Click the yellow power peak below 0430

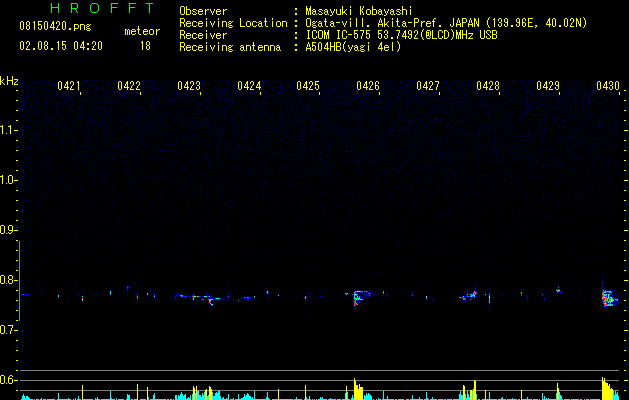click(x=607, y=388)
